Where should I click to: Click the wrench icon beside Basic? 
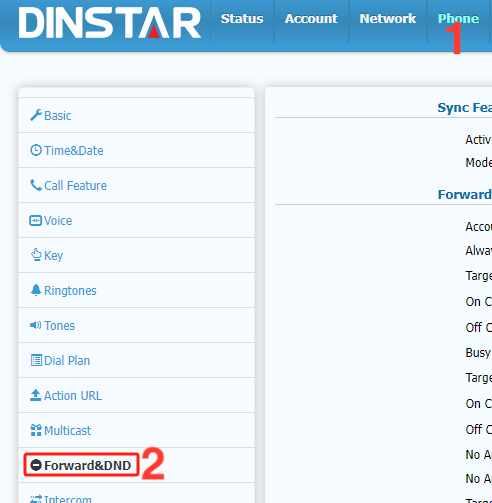click(x=36, y=115)
